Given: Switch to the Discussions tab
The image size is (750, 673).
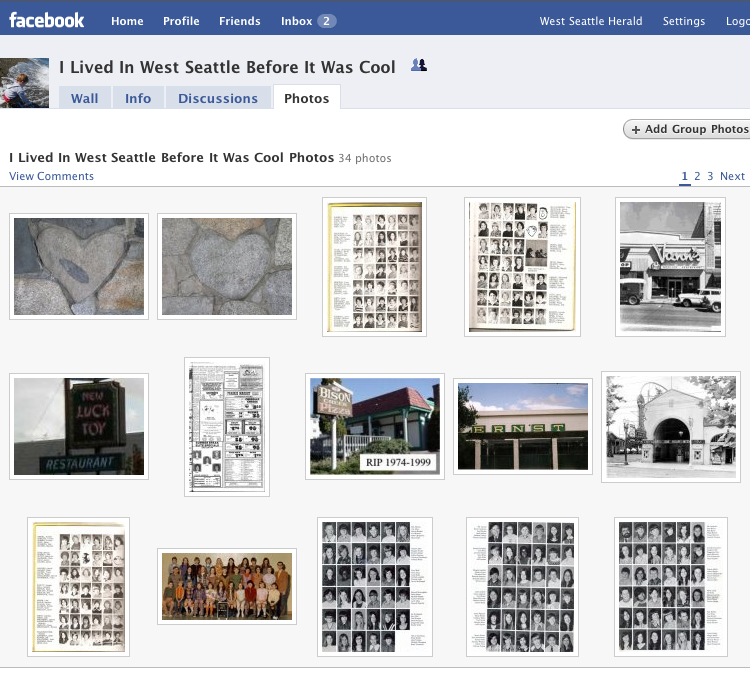Looking at the screenshot, I should tap(218, 98).
